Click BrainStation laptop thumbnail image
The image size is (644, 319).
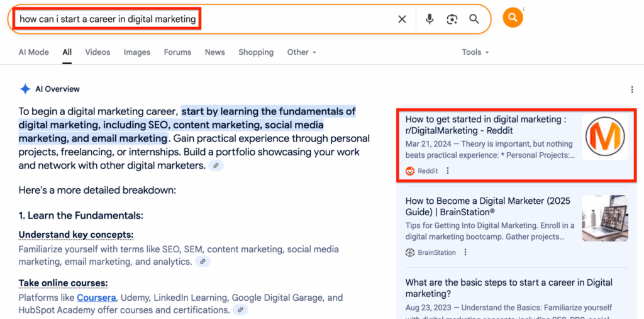[604, 218]
